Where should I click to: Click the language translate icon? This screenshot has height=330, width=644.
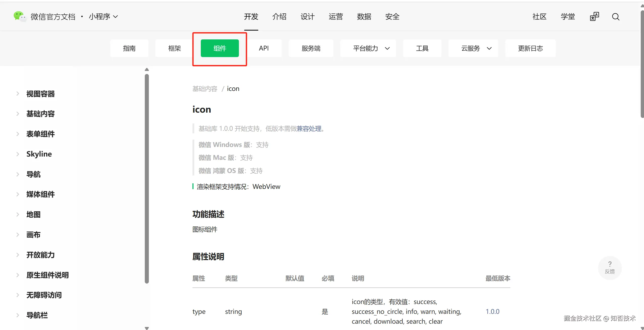click(x=594, y=17)
